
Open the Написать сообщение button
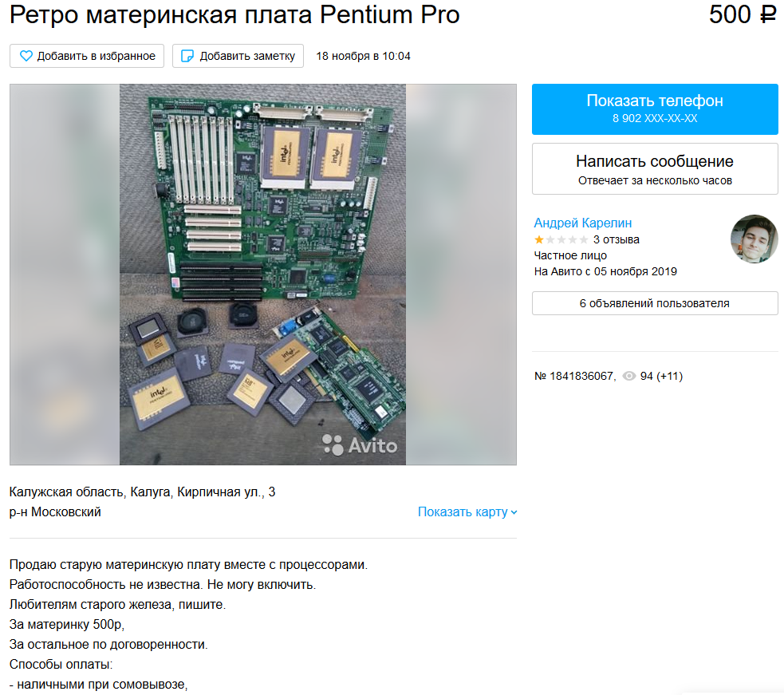(x=655, y=168)
